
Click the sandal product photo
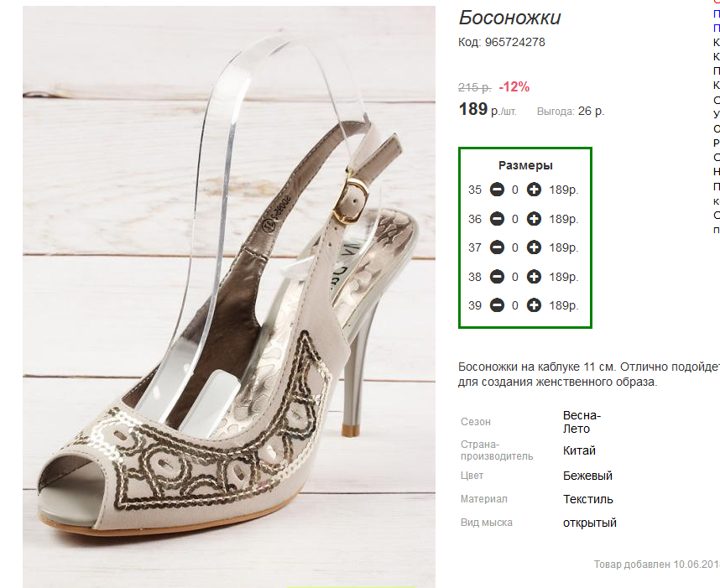point(229,297)
